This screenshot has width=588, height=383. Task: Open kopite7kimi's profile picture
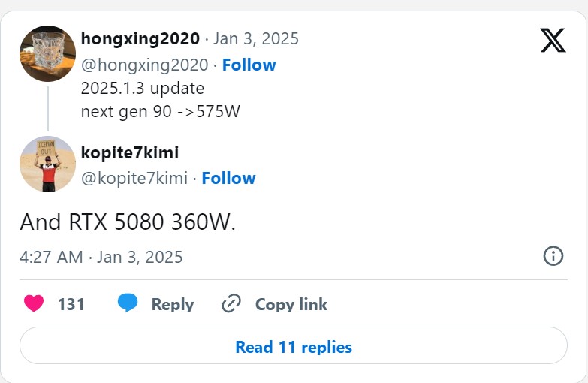point(47,164)
